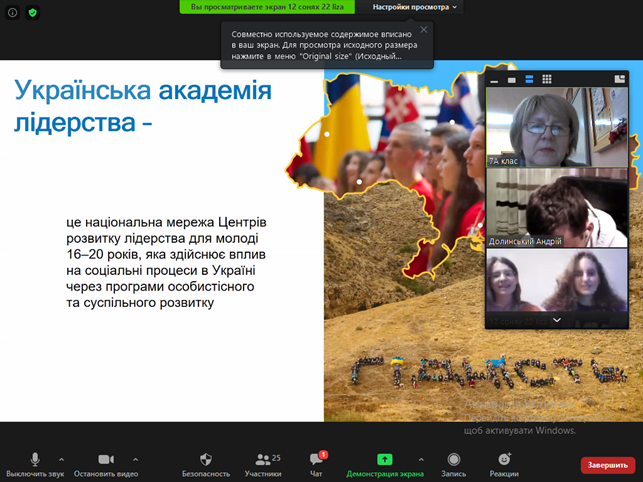End the meeting with the Завершить button
Image resolution: width=643 pixels, height=482 pixels.
point(608,465)
